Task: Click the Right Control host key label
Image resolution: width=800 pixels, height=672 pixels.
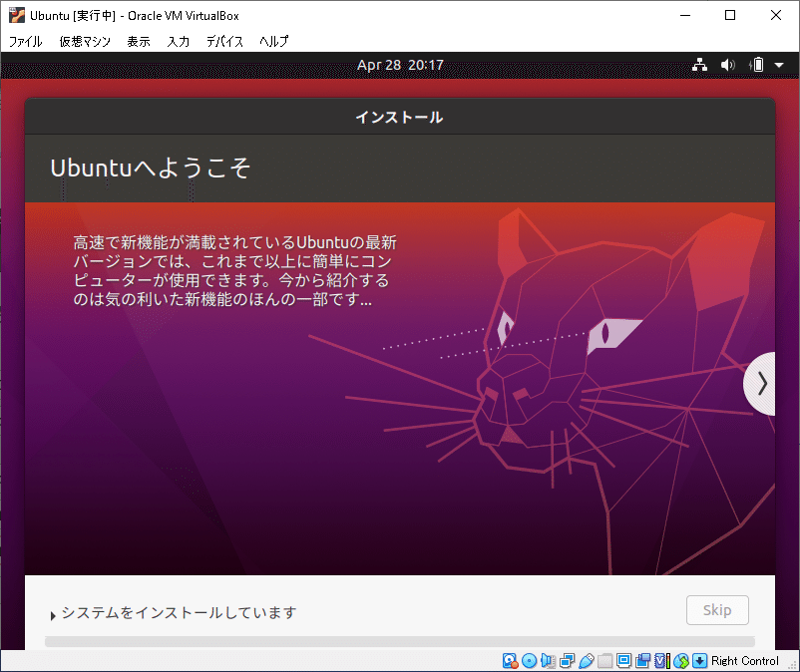Action: [x=745, y=661]
